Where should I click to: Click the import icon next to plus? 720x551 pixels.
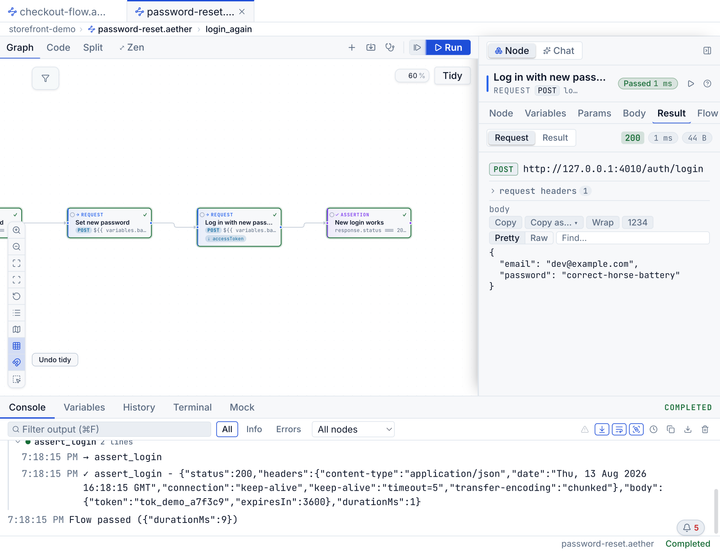(x=371, y=47)
